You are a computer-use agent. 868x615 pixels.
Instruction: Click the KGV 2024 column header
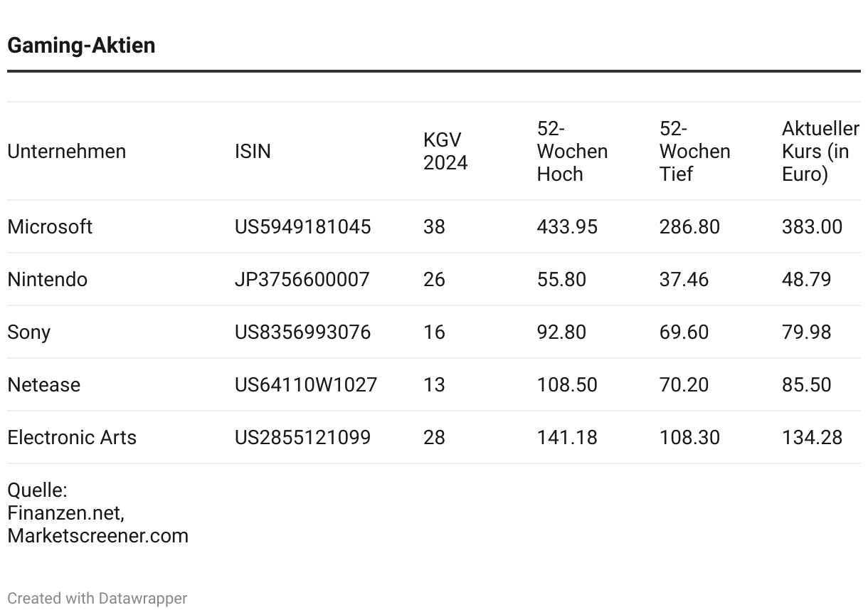[x=445, y=151]
